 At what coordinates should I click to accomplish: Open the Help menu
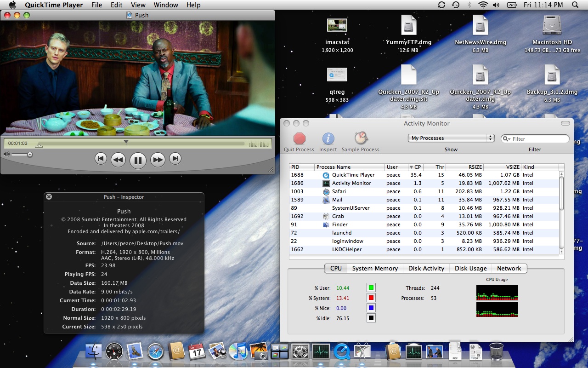tap(193, 5)
